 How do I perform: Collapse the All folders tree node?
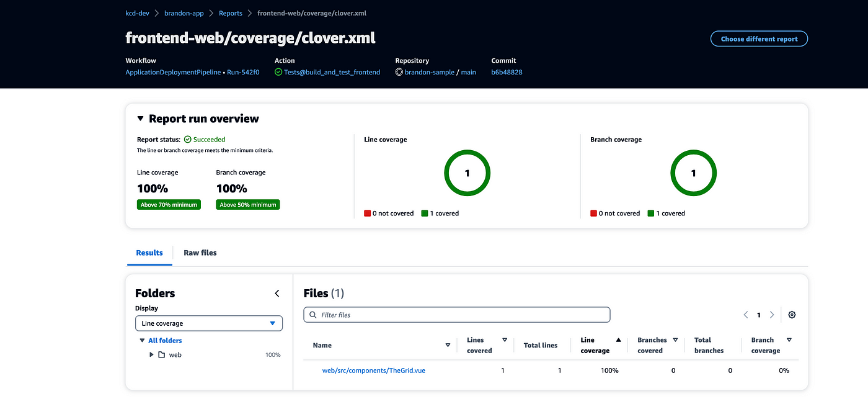(x=142, y=341)
